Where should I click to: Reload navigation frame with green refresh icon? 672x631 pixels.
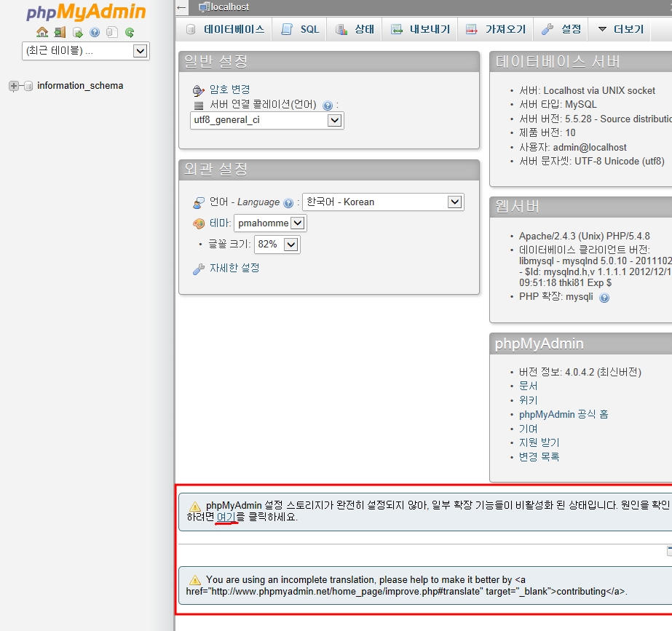coord(130,32)
